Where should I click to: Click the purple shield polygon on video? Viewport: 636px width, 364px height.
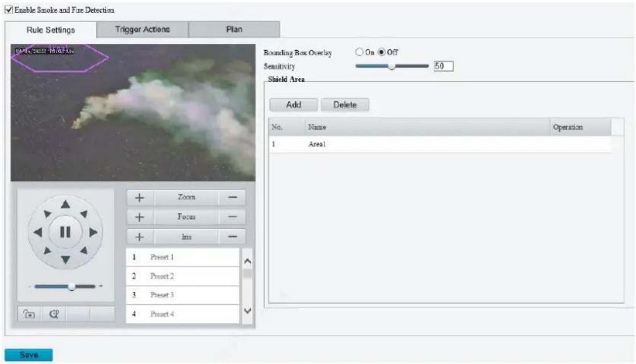coord(60,58)
